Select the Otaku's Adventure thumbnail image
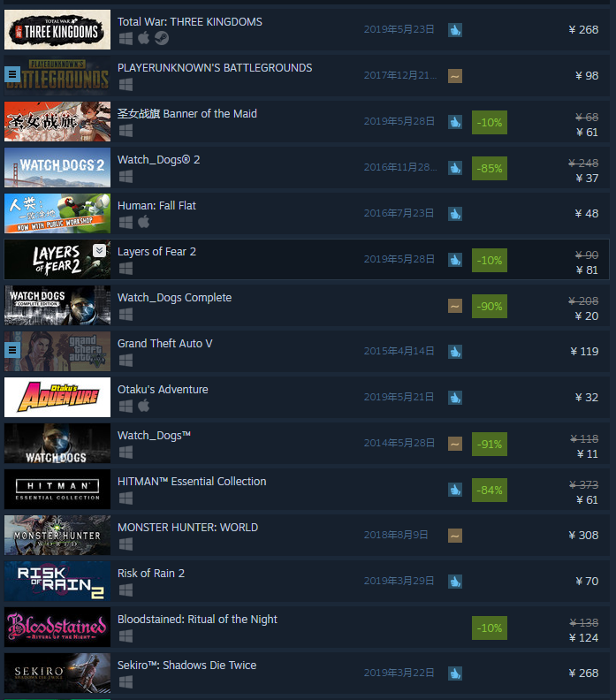This screenshot has height=700, width=616. pyautogui.click(x=57, y=398)
